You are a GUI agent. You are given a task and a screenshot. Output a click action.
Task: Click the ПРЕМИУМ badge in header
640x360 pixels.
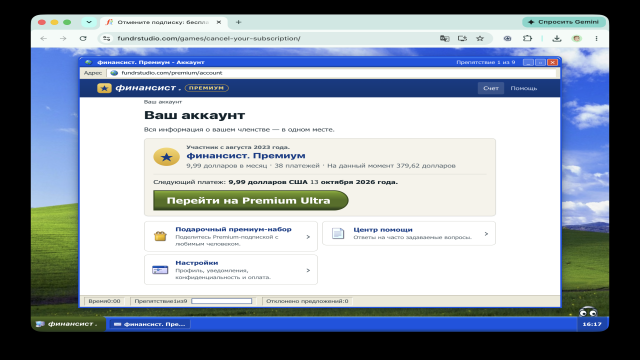pos(207,88)
